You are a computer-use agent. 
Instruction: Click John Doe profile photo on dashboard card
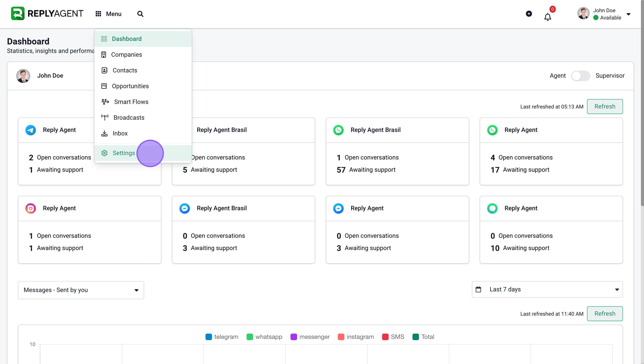pyautogui.click(x=23, y=76)
